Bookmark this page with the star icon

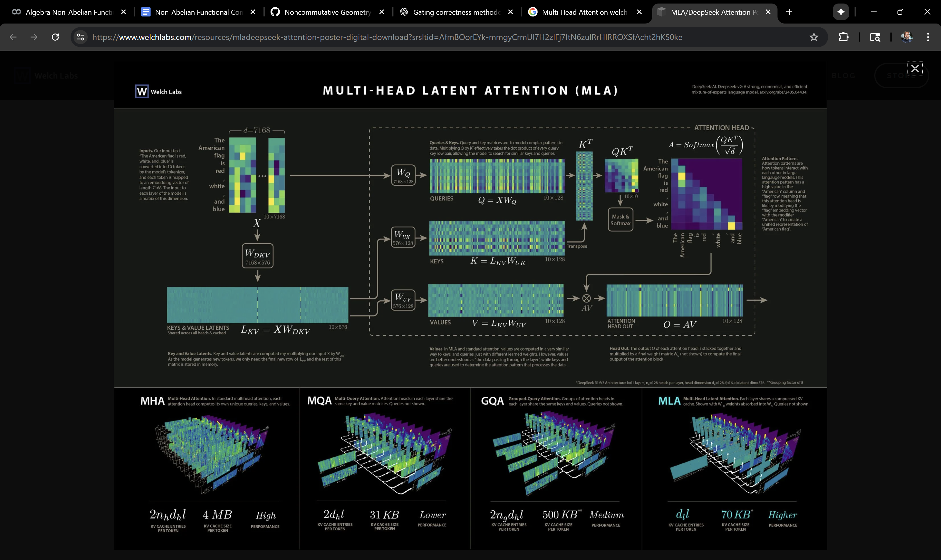[814, 37]
